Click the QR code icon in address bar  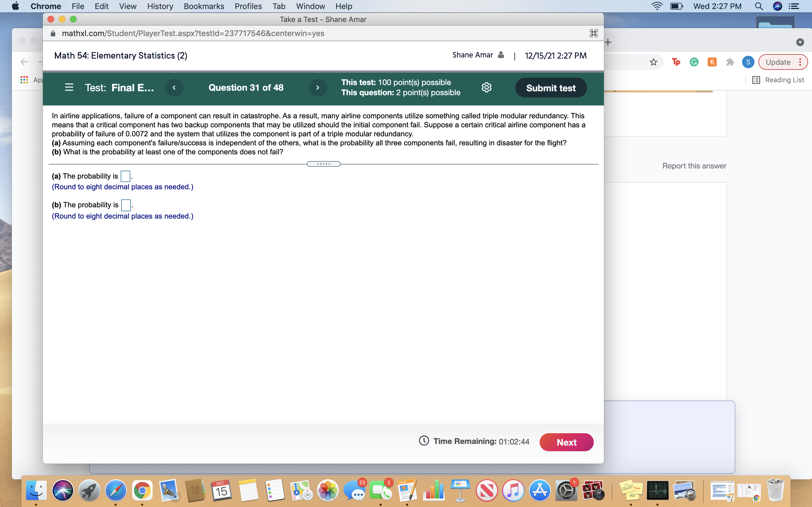point(593,33)
